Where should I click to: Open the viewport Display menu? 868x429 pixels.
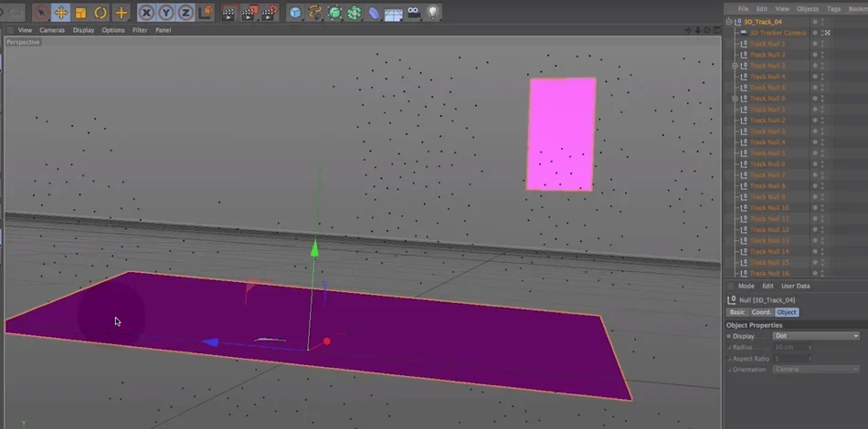tap(83, 30)
